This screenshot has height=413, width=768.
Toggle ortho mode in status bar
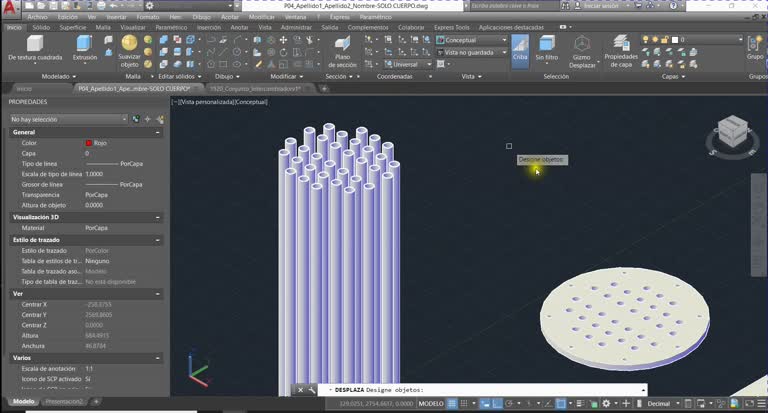(x=497, y=404)
